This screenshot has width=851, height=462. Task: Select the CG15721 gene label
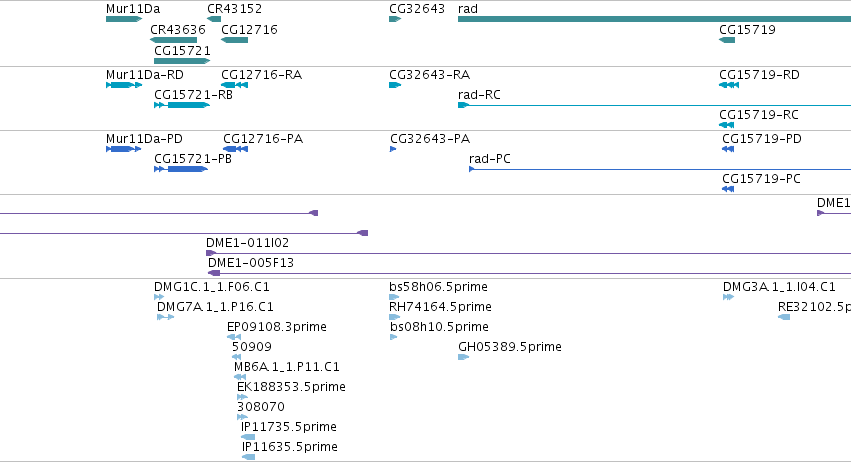(182, 50)
